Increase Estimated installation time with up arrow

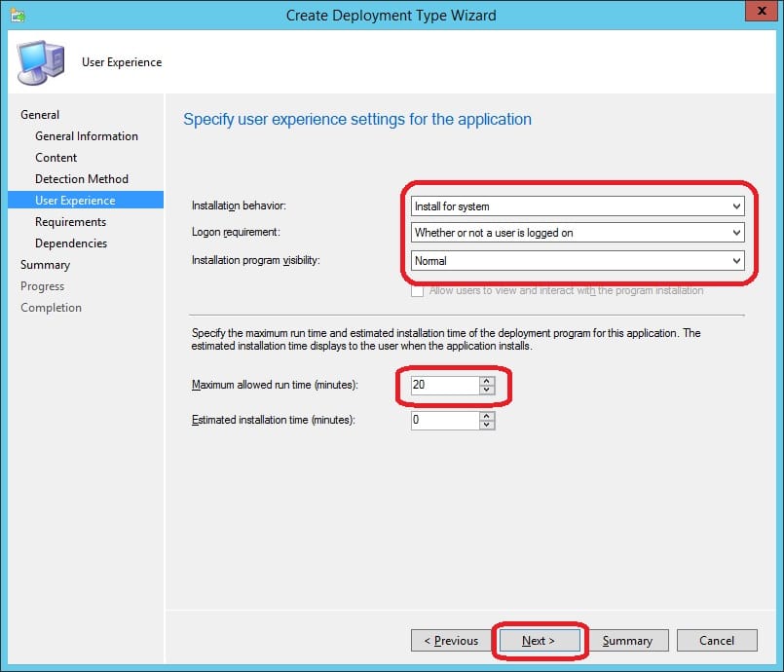pos(487,416)
